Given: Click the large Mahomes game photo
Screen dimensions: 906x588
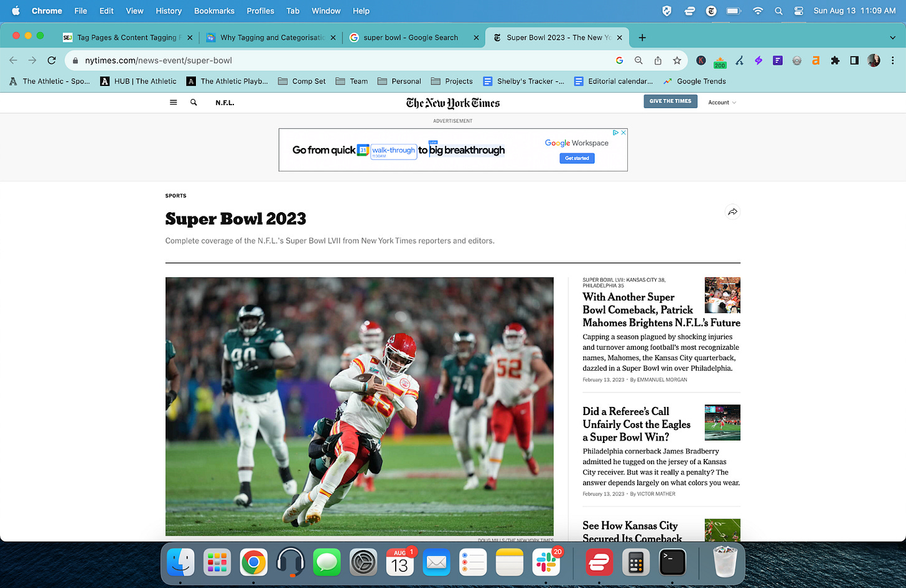Looking at the screenshot, I should (x=359, y=406).
